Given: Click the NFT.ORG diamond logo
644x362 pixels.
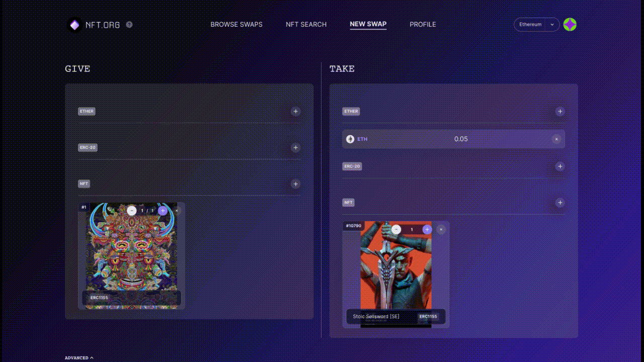Looking at the screenshot, I should (x=74, y=25).
